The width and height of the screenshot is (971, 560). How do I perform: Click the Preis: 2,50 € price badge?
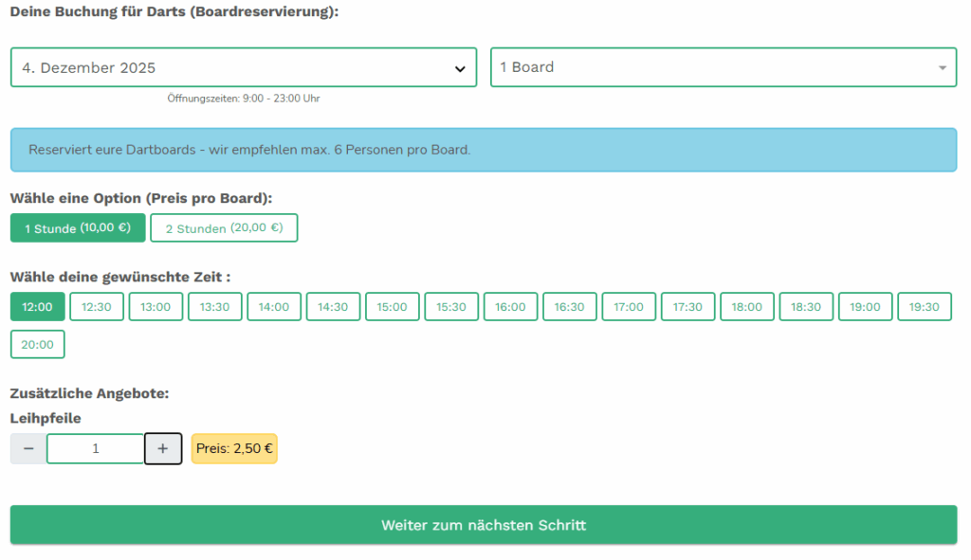pos(234,449)
